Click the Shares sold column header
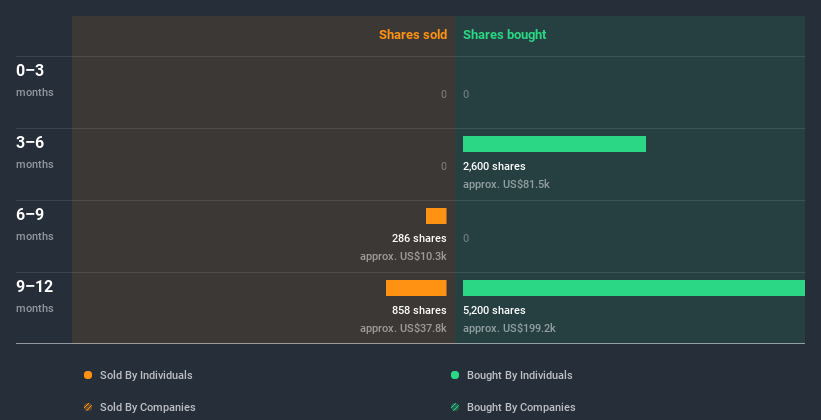This screenshot has height=420, width=821. [413, 35]
